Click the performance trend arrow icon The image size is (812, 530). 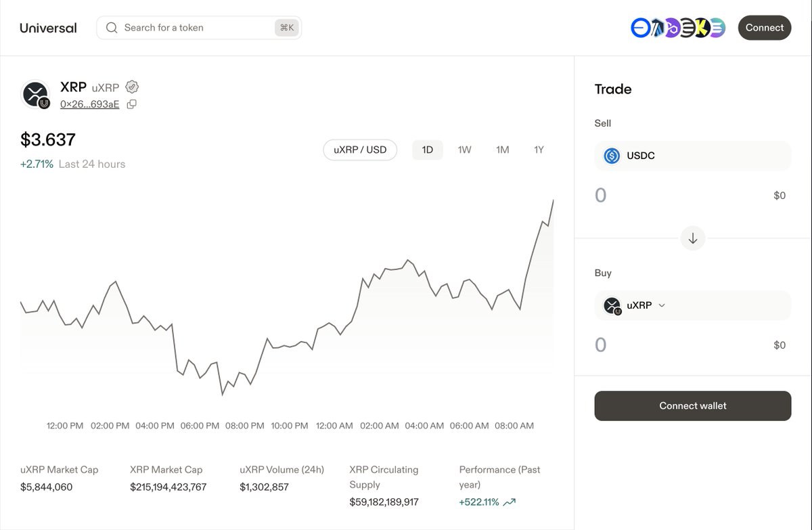[510, 502]
